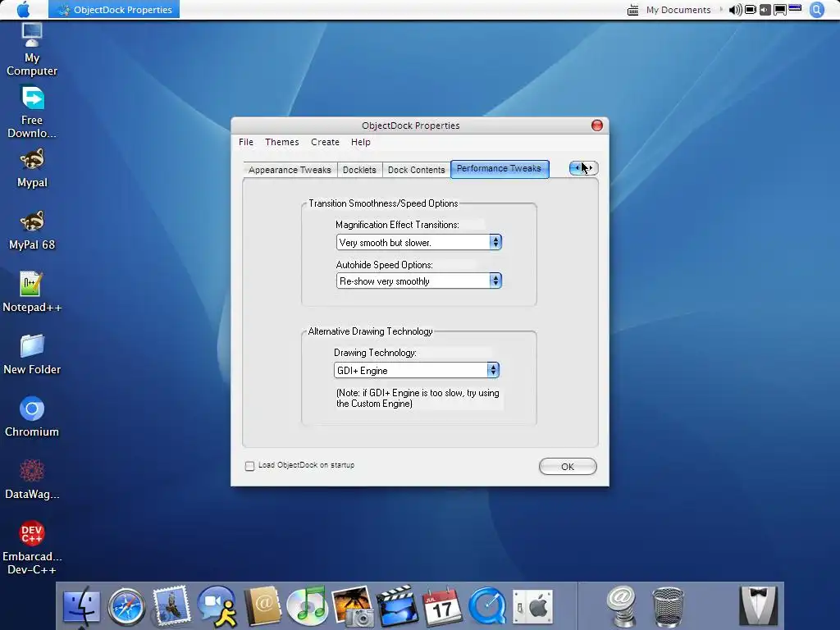Viewport: 840px width, 630px height.
Task: Switch to Appearance Tweaks tab
Action: [290, 170]
